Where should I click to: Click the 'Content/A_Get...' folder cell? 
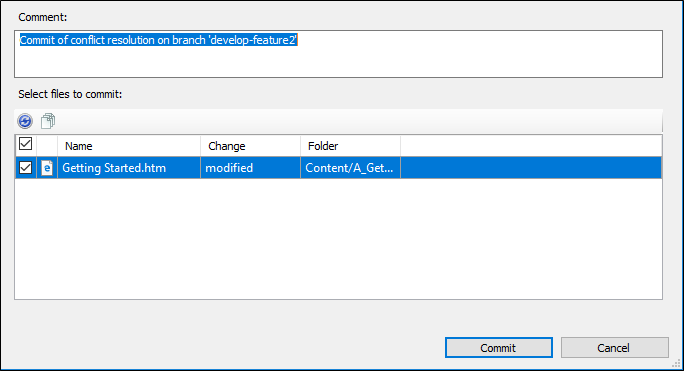click(x=349, y=168)
